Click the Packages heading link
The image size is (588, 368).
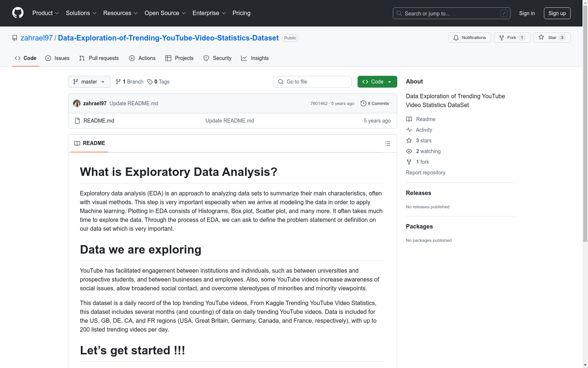click(x=419, y=226)
